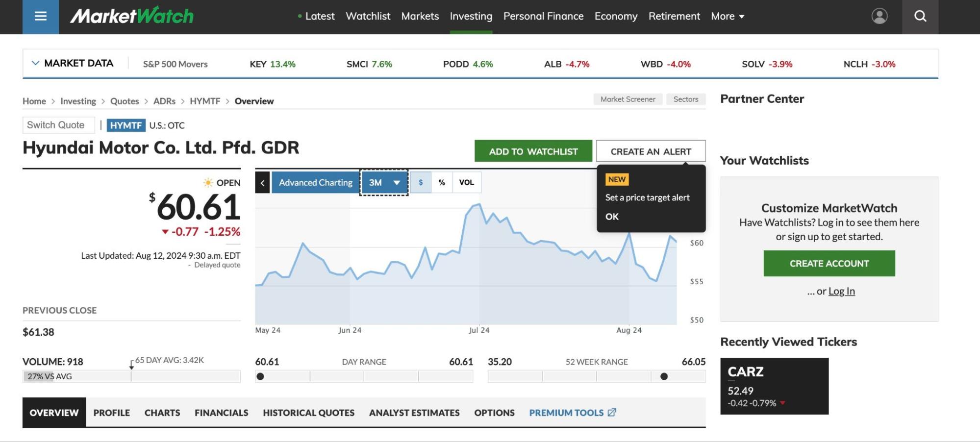Collapse the Market Data chevron

(x=35, y=63)
